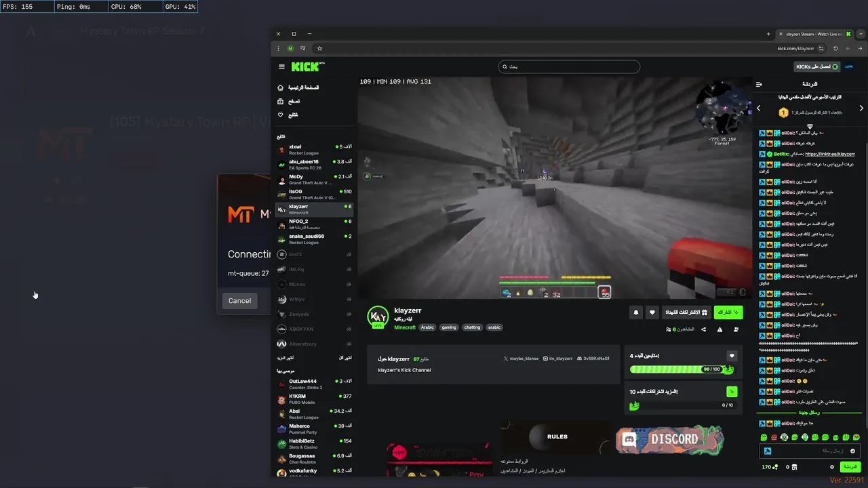Collapse the chat panel arrow icon
The image size is (868, 488).
point(759,84)
